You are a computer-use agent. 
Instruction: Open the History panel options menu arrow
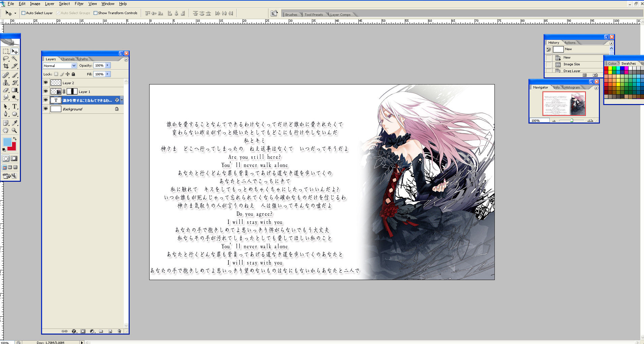(x=611, y=43)
